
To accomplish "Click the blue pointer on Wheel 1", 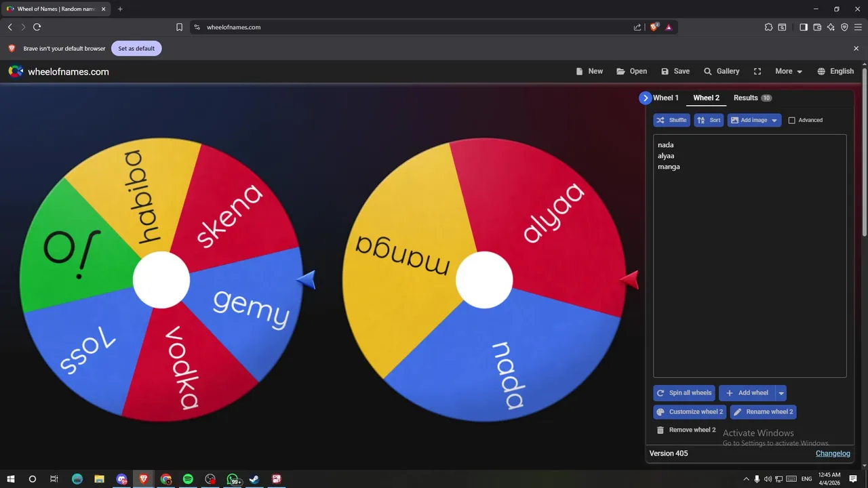I will click(x=306, y=279).
